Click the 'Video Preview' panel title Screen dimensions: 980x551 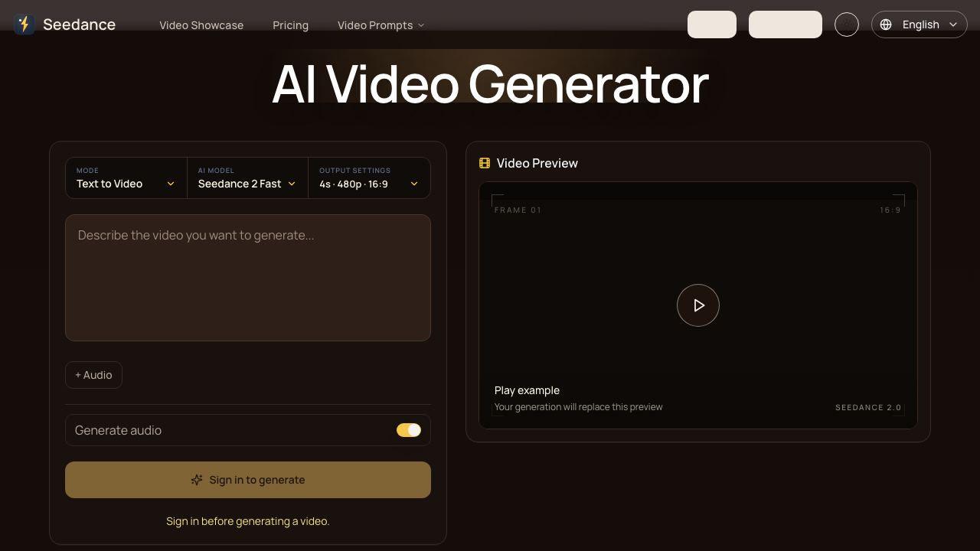click(x=537, y=163)
